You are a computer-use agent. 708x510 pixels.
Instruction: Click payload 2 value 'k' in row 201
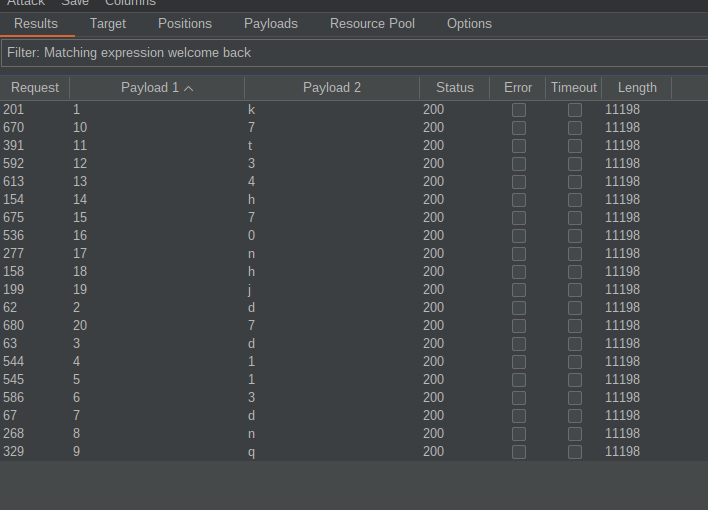click(252, 109)
